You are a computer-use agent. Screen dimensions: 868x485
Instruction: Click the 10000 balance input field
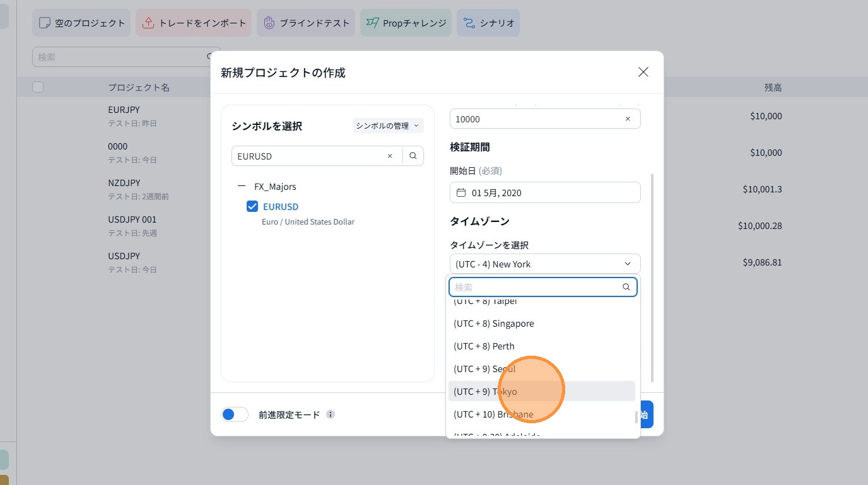[545, 119]
